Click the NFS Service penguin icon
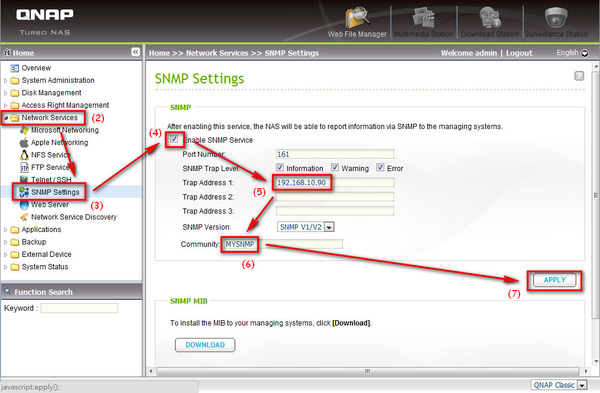600x393 pixels. point(24,155)
